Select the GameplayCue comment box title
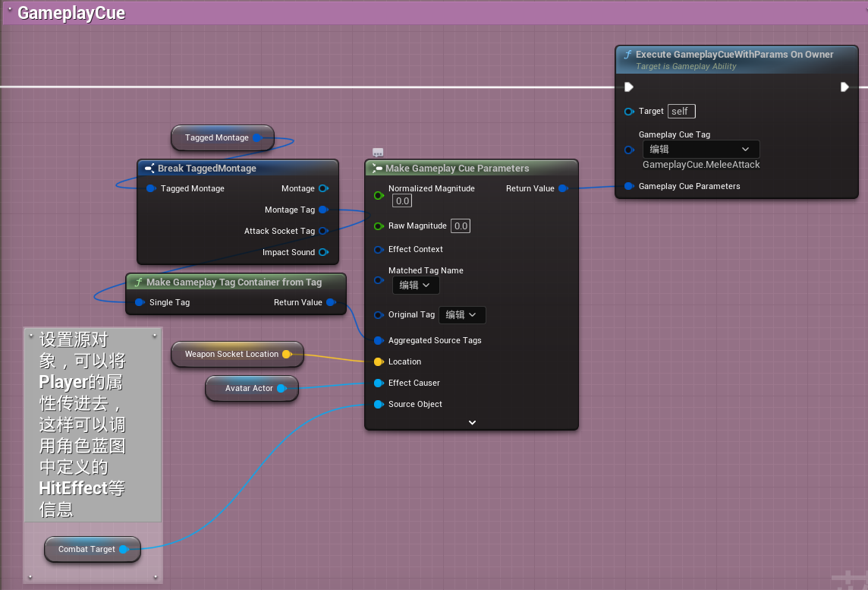Viewport: 868px width, 590px height. tap(71, 13)
